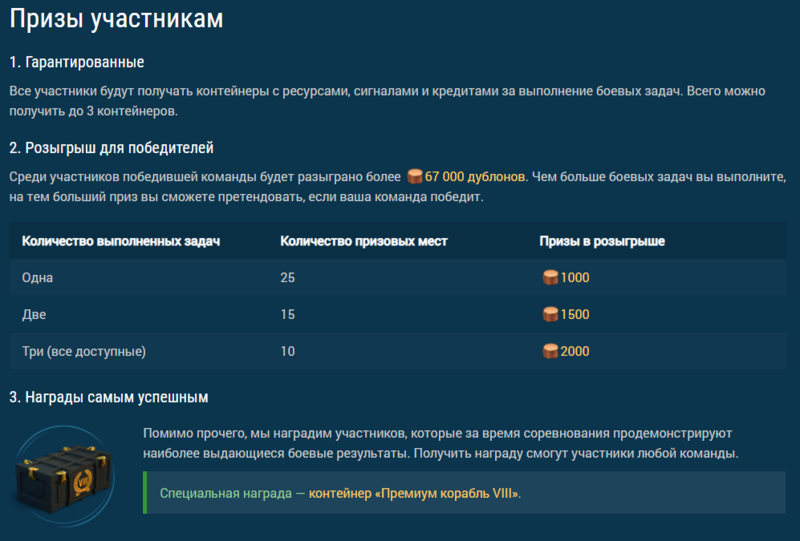Screen dimensions: 800x541
Task: Select the Призы участникам heading
Action: pos(116,19)
